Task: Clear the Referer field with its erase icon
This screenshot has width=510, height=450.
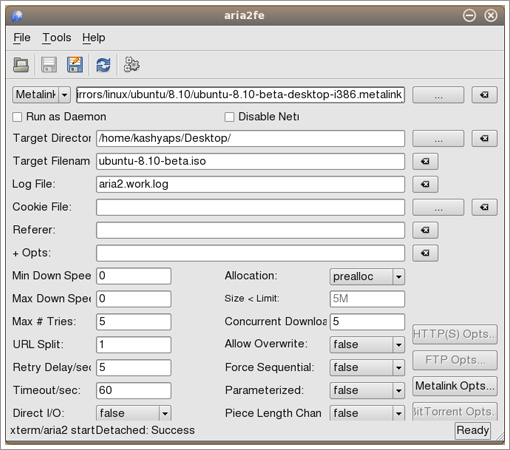Action: 425,230
